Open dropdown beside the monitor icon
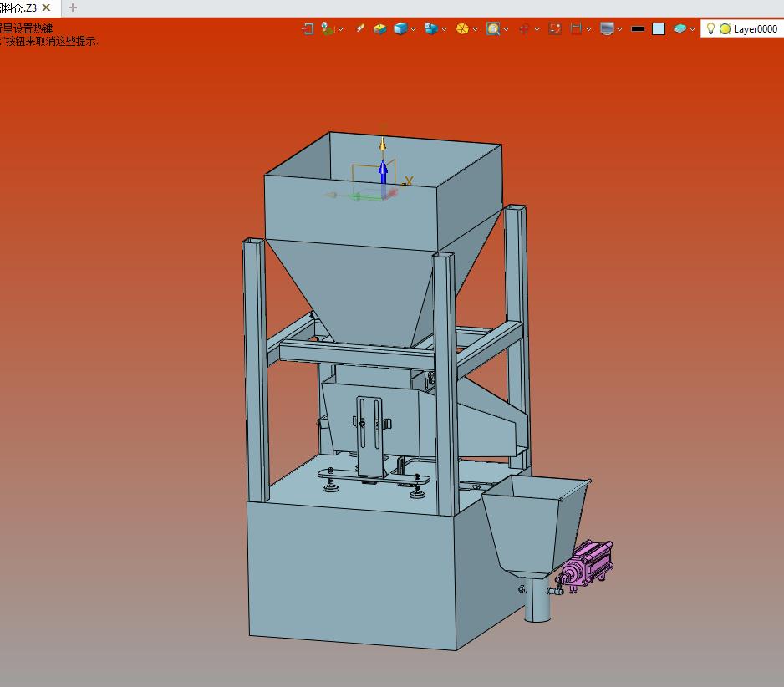 point(619,29)
